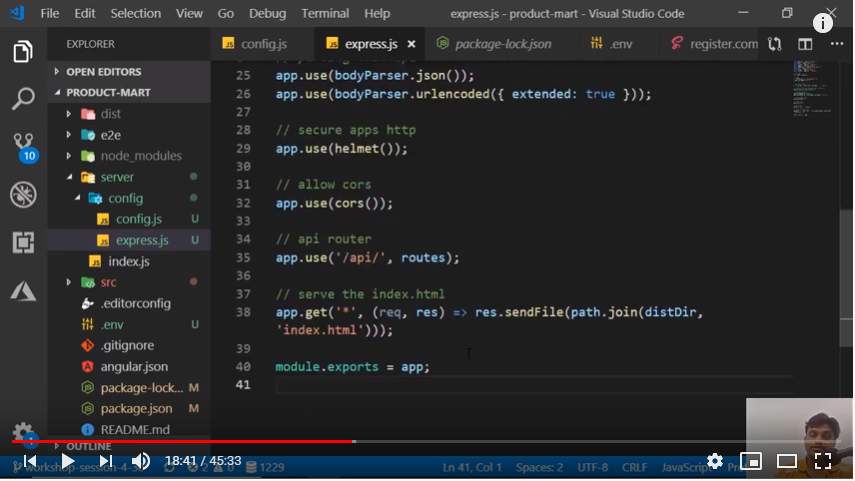Expand the src folder in explorer
Image resolution: width=855 pixels, height=481 pixels.
pyautogui.click(x=108, y=283)
